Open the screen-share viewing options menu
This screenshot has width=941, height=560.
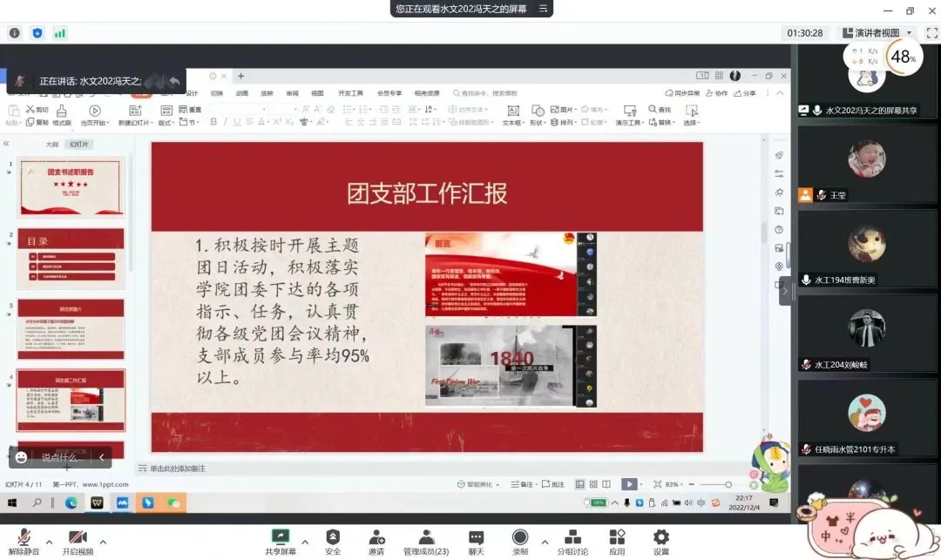pos(543,9)
